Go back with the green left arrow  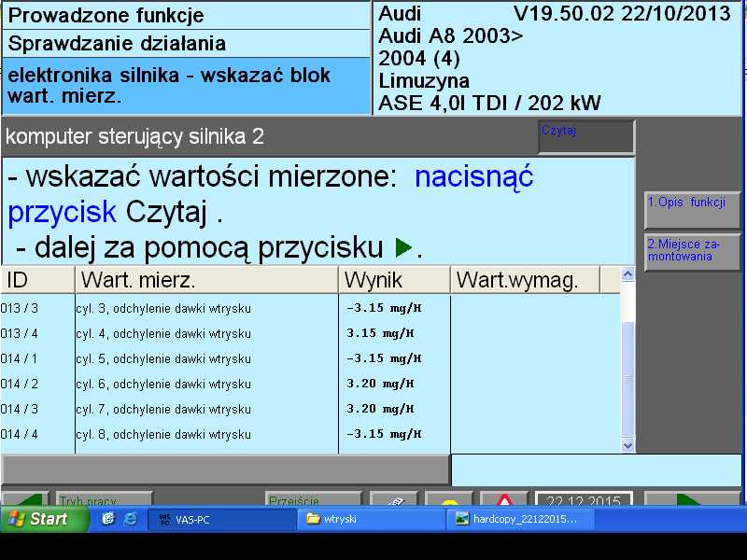coord(25,498)
